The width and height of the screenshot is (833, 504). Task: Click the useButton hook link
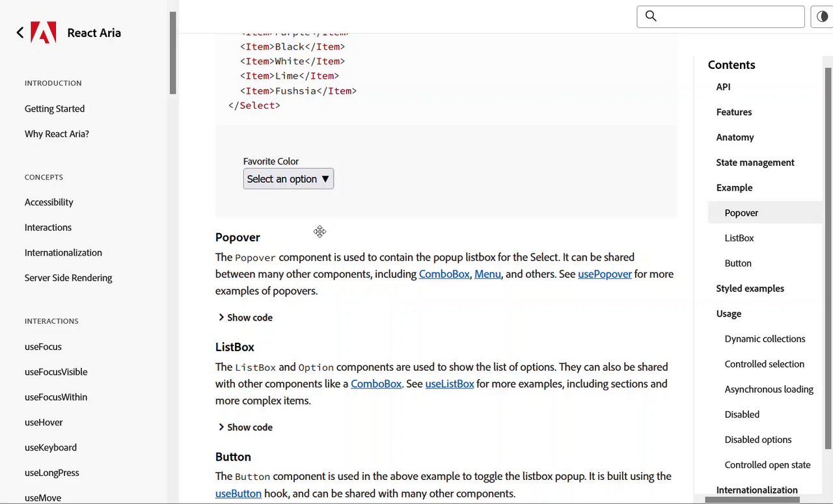click(x=238, y=493)
